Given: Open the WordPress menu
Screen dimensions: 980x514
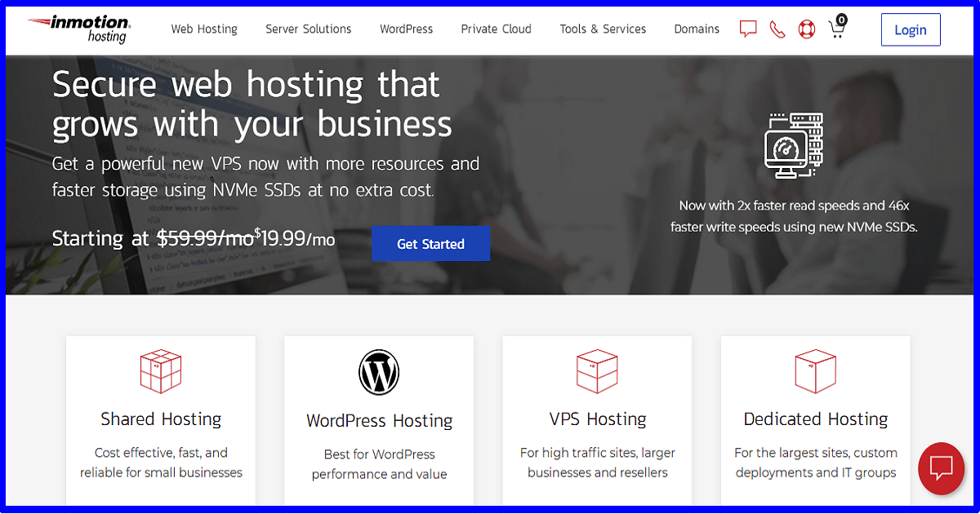Looking at the screenshot, I should [407, 29].
